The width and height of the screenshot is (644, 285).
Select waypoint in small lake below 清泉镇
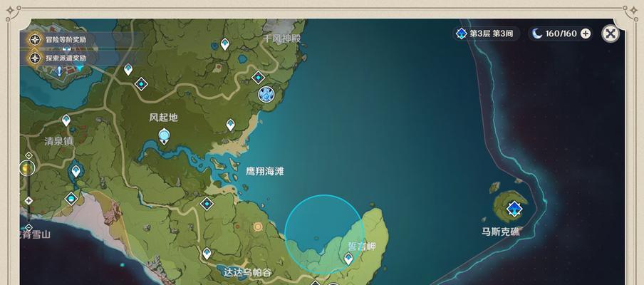(76, 171)
